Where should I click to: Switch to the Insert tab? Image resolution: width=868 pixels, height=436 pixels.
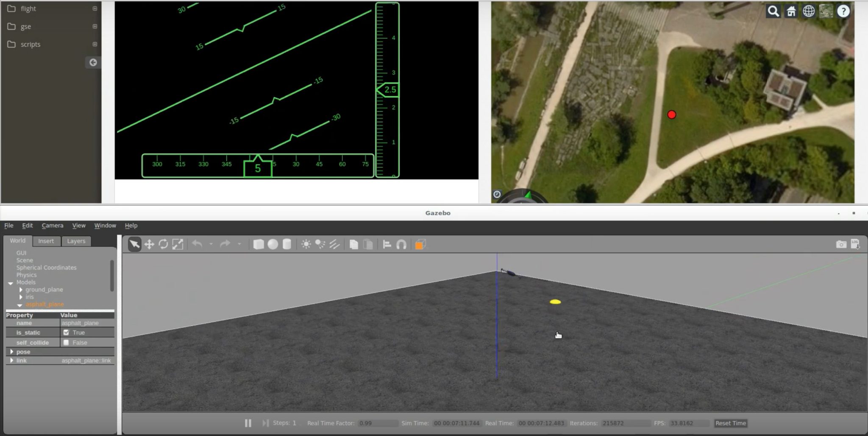click(x=46, y=240)
